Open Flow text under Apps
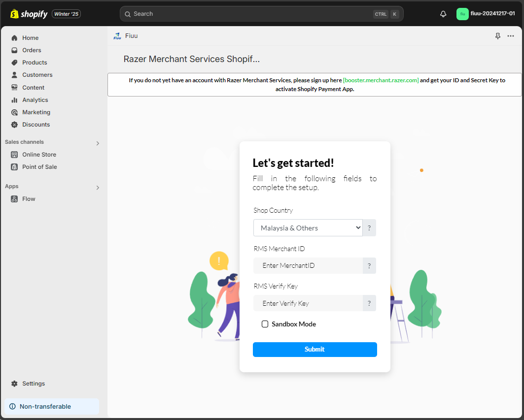524x420 pixels. [29, 199]
